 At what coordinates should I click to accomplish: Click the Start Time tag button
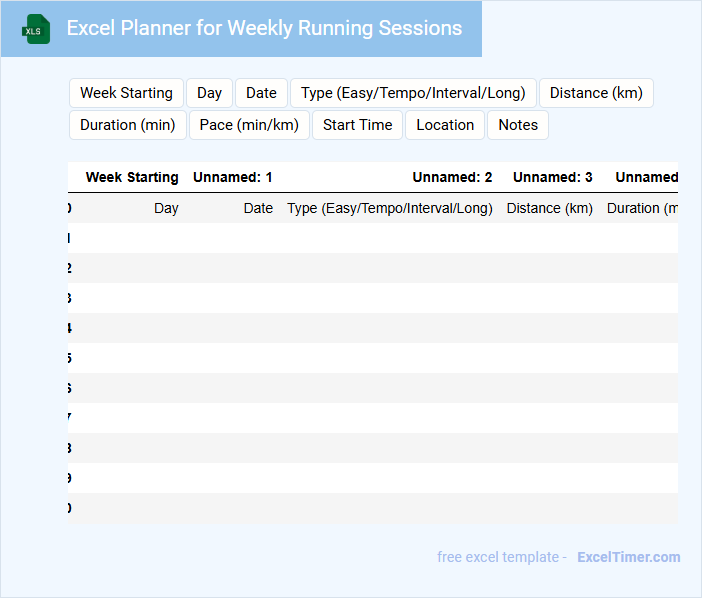[x=357, y=125]
